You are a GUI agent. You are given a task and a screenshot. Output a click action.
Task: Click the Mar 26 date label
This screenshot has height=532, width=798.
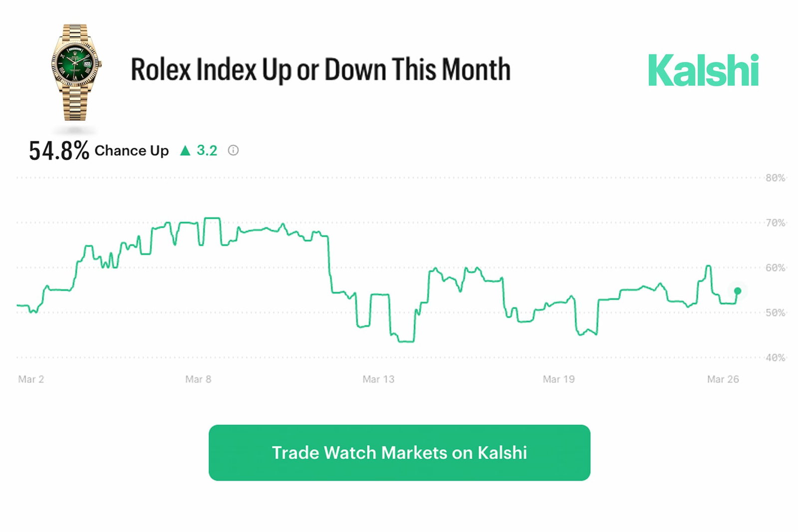pyautogui.click(x=723, y=379)
